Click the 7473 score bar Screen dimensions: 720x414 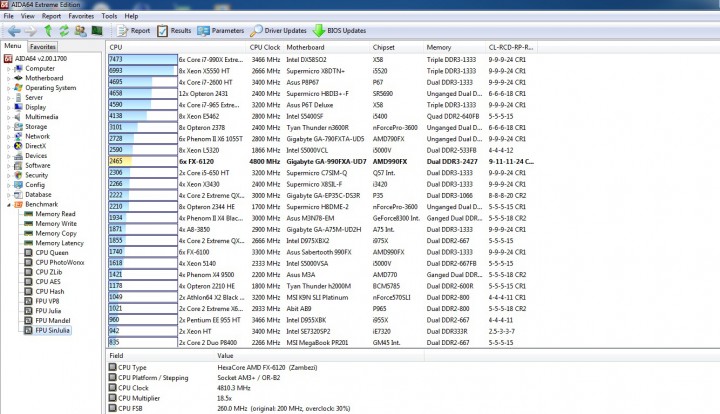(x=143, y=59)
